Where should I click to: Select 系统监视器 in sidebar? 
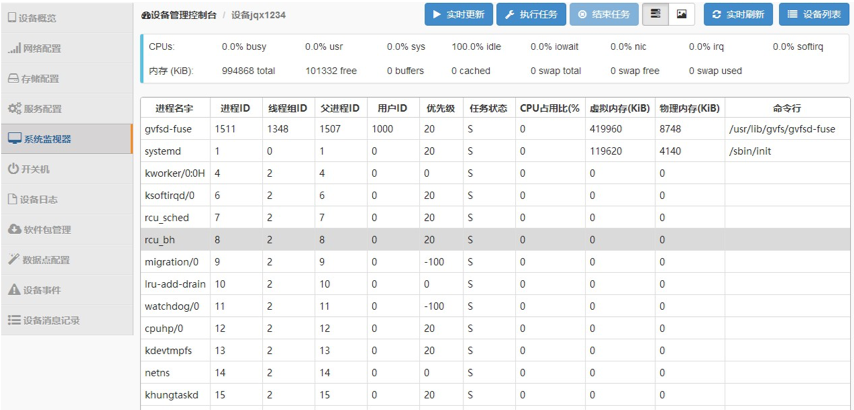66,139
